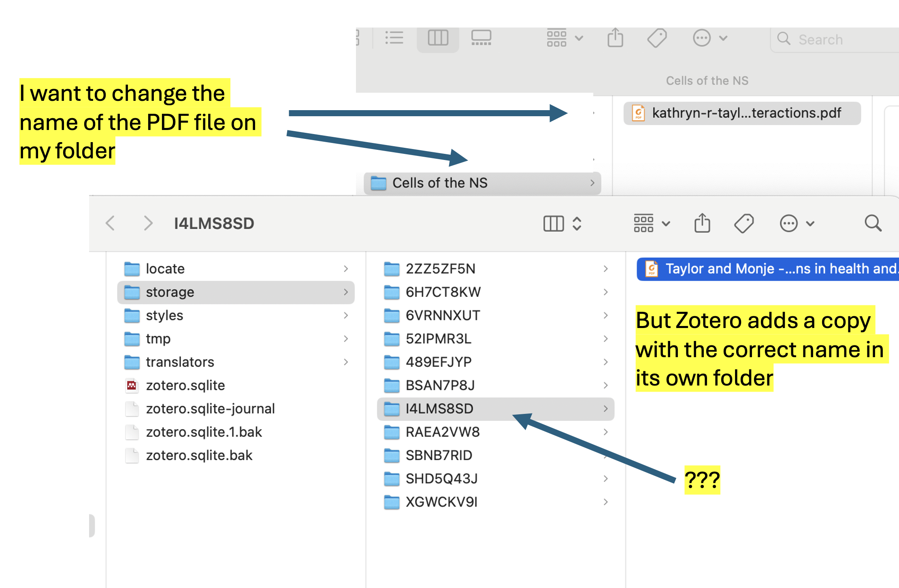Select the zotero.sqlite file

click(185, 386)
